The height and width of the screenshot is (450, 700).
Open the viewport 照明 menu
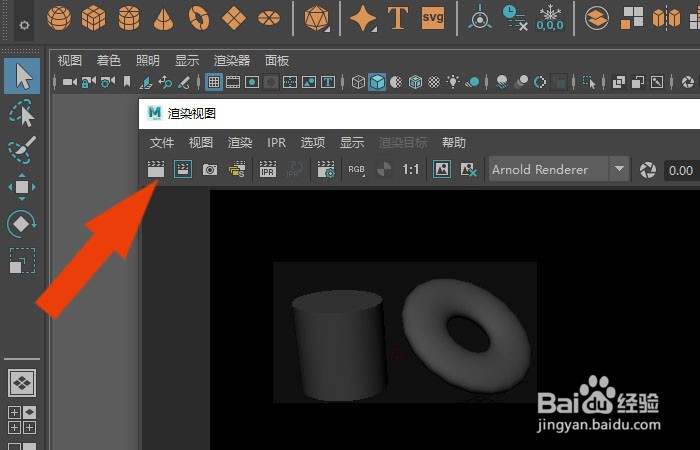coord(148,60)
